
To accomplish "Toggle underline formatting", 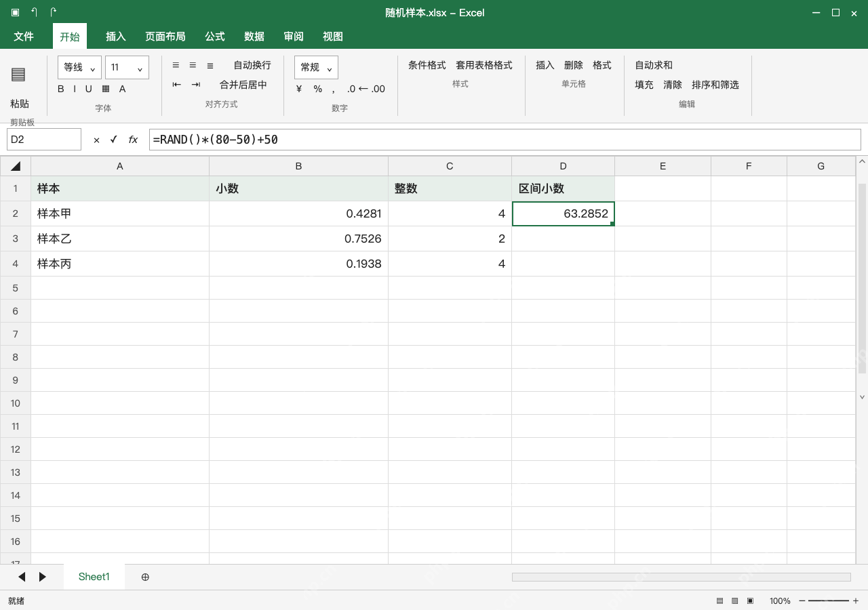I will pos(88,89).
